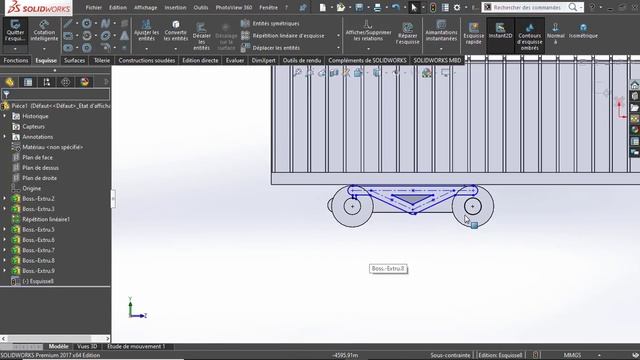
Task: Select (-) Esquisse8 in tree
Action: [x=38, y=281]
